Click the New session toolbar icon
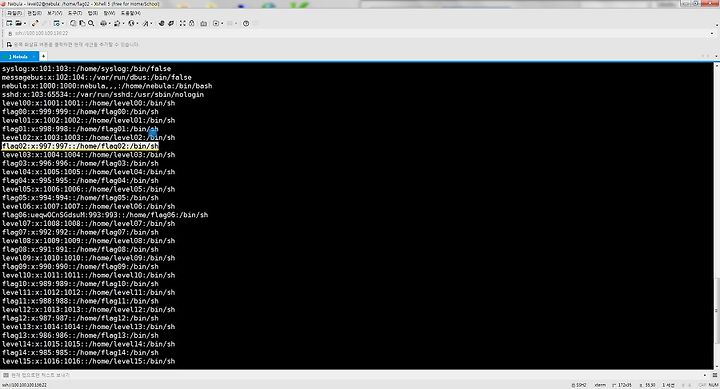The height and width of the screenshot is (389, 720). pyautogui.click(x=9, y=23)
